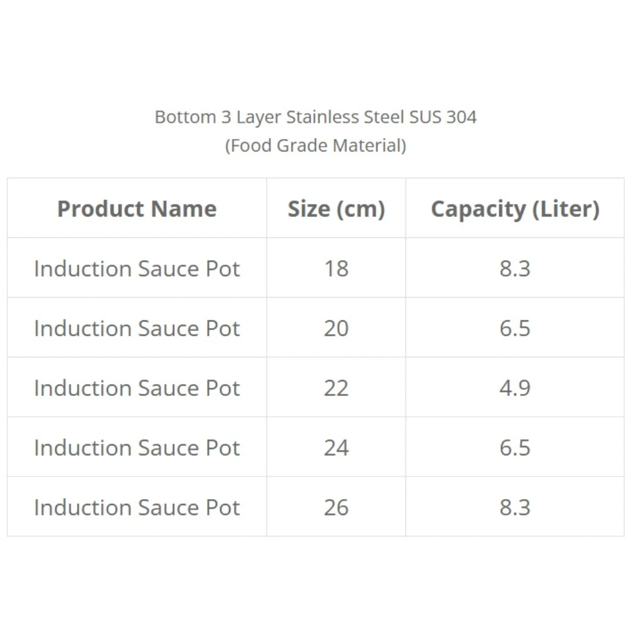The width and height of the screenshot is (644, 644).
Task: Select the size cell showing 18
Action: click(336, 268)
